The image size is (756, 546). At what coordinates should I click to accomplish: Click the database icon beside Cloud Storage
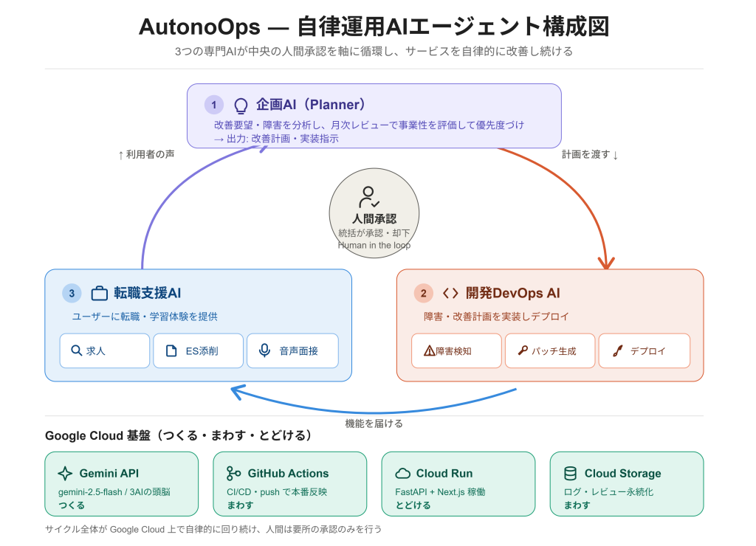pos(571,473)
